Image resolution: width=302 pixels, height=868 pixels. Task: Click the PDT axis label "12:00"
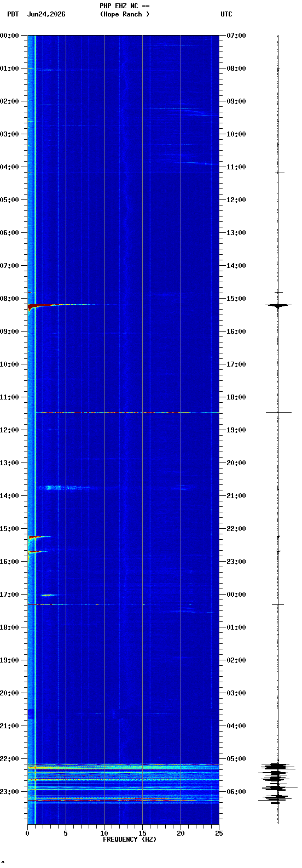click(x=10, y=430)
